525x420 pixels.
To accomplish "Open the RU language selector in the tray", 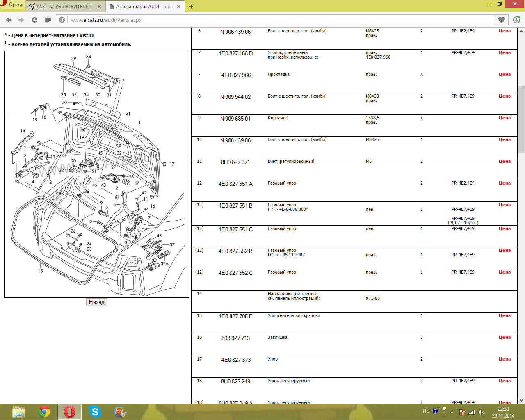I will [426, 411].
